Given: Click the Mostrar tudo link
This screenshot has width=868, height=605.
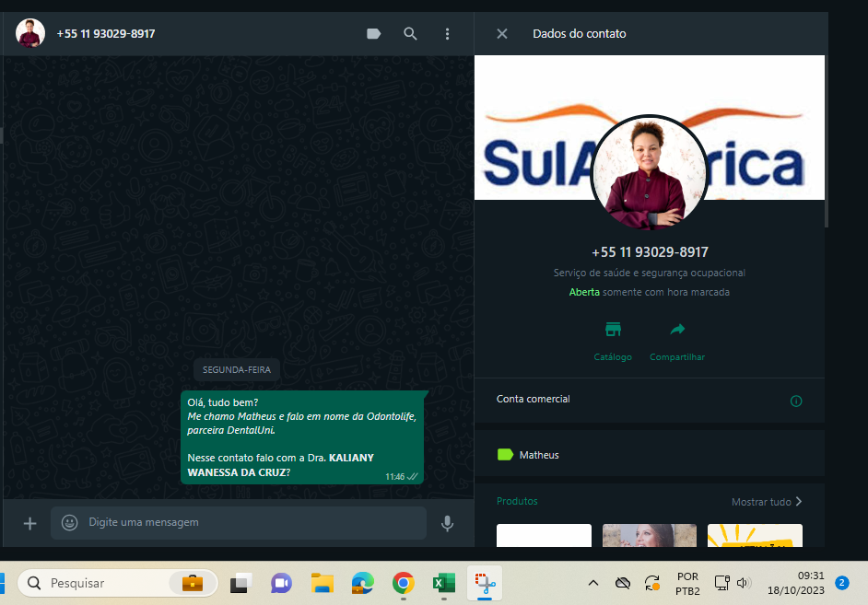Looking at the screenshot, I should click(x=761, y=502).
